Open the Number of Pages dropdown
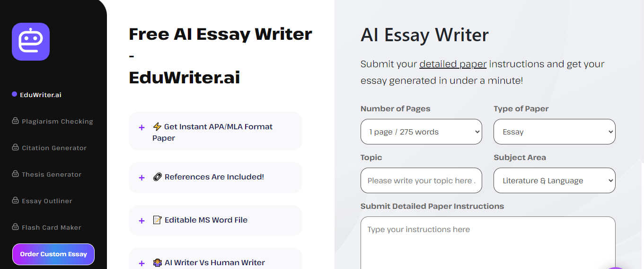Viewport: 644px width, 269px height. pos(421,132)
